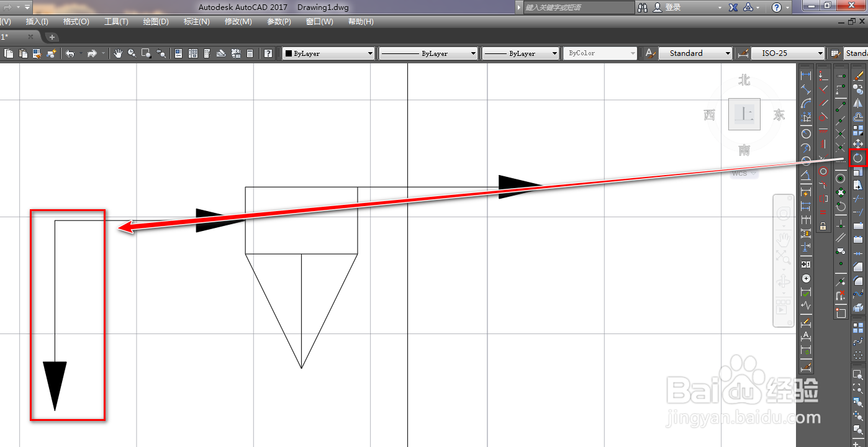Select the Quick Dimension tool
Image resolution: width=868 pixels, height=447 pixels.
point(807,193)
